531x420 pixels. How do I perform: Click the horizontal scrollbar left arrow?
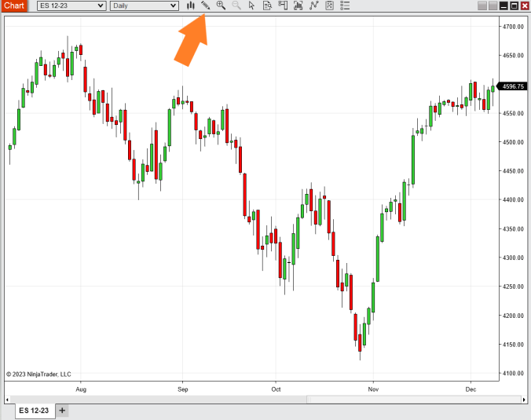[7, 400]
